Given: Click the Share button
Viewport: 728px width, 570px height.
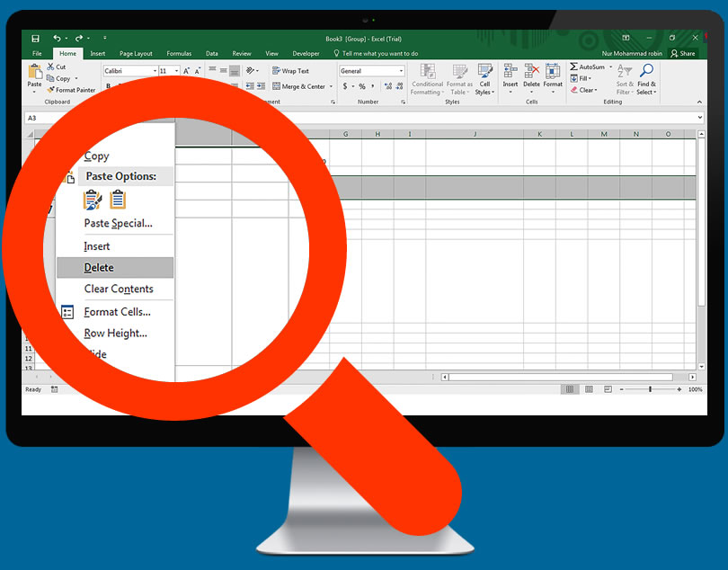Looking at the screenshot, I should tap(683, 54).
